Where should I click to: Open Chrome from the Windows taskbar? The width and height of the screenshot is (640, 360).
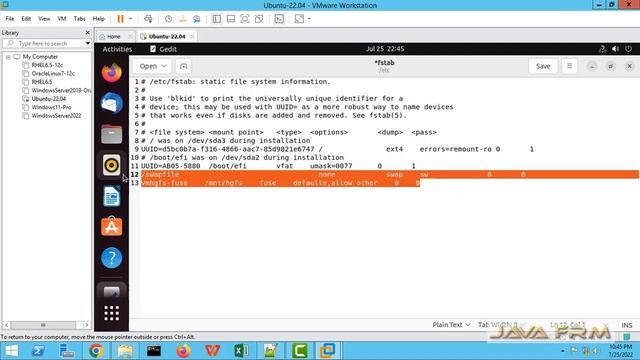pyautogui.click(x=96, y=351)
